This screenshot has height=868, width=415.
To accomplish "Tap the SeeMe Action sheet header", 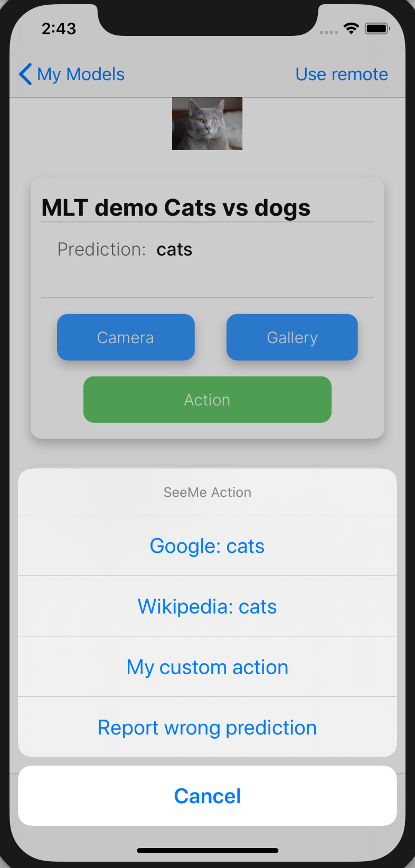I will (207, 492).
